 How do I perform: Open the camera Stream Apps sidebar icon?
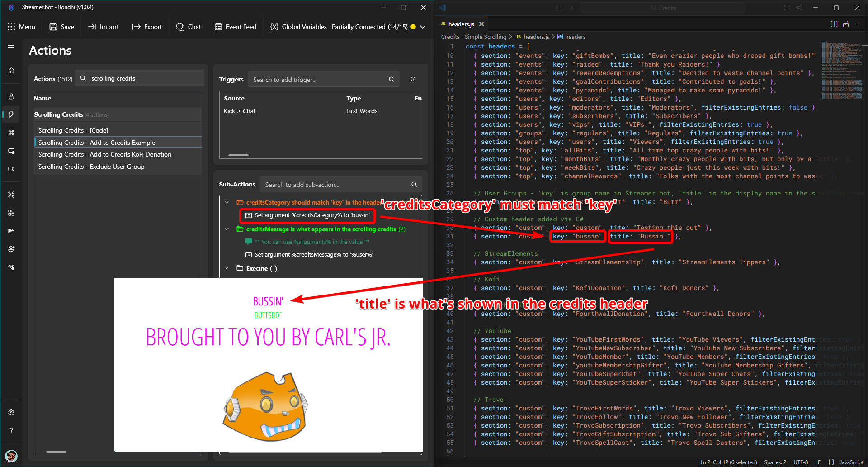click(11, 169)
